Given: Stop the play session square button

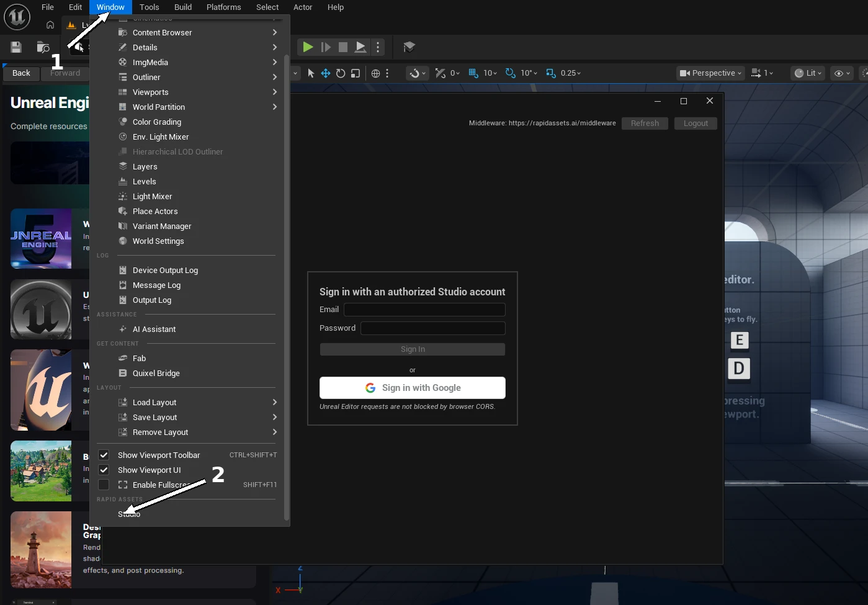Looking at the screenshot, I should [343, 47].
